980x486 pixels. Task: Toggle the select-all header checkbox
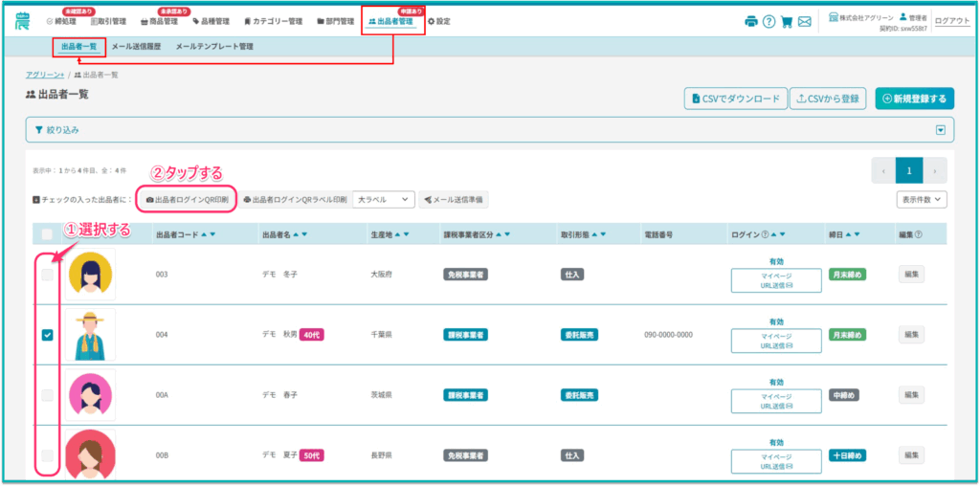47,235
